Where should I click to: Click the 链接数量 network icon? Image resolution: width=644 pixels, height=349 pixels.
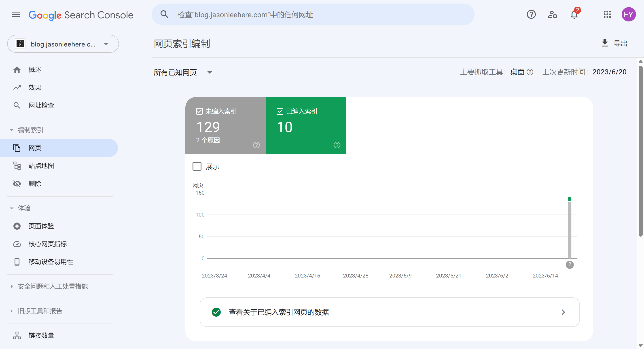[17, 336]
